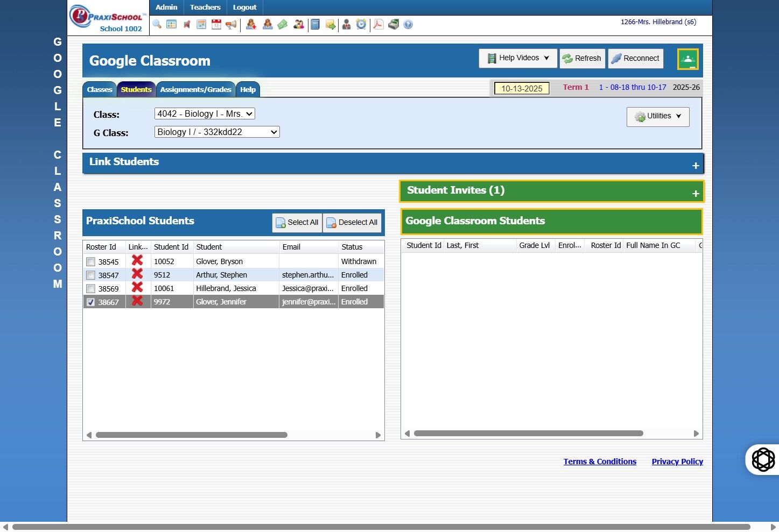Image resolution: width=779 pixels, height=532 pixels.
Task: Click the Logout menu item
Action: coord(244,8)
